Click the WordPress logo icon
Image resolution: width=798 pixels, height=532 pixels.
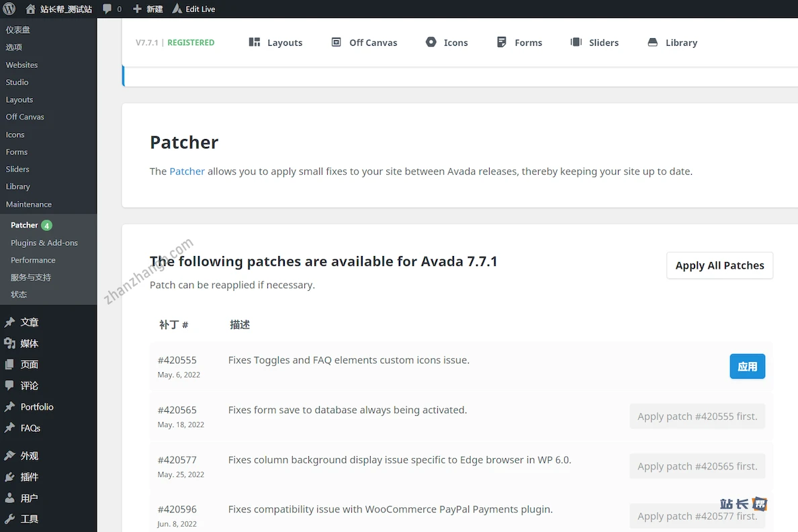[9, 9]
